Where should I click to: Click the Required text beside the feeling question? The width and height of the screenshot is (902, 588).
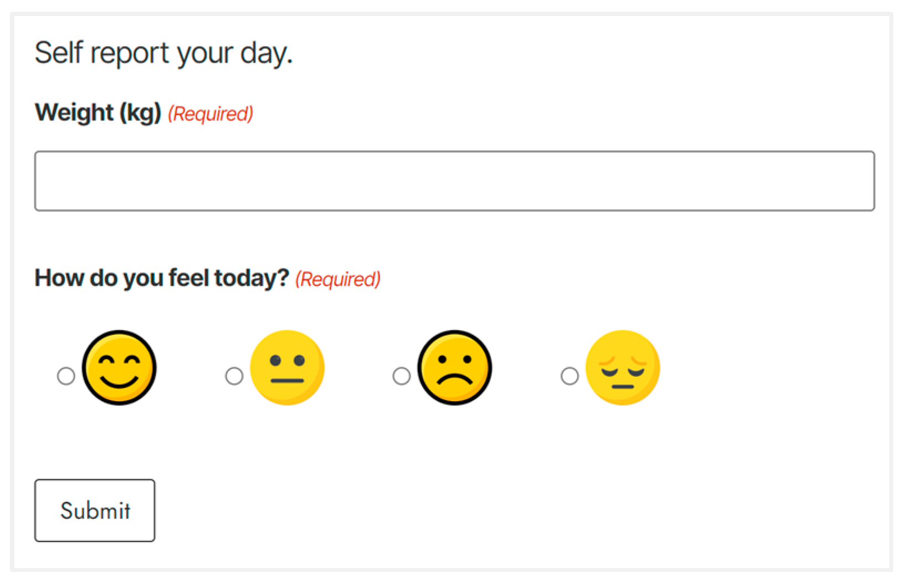(x=337, y=279)
